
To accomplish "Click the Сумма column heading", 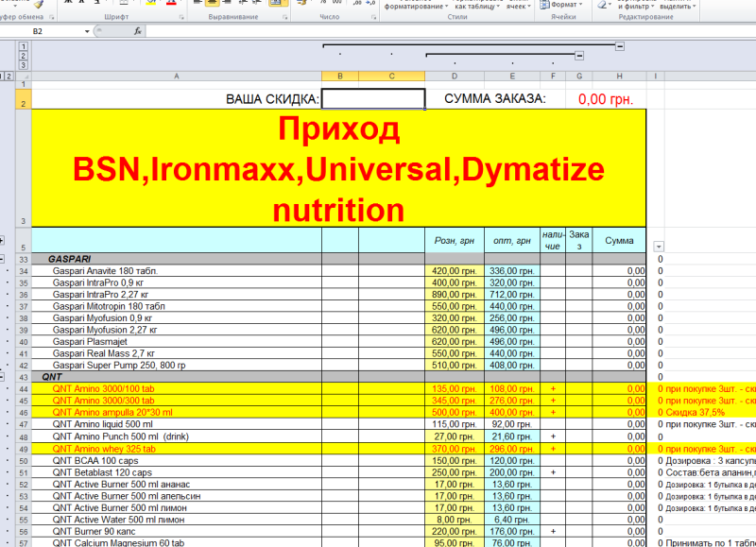I will pos(619,241).
